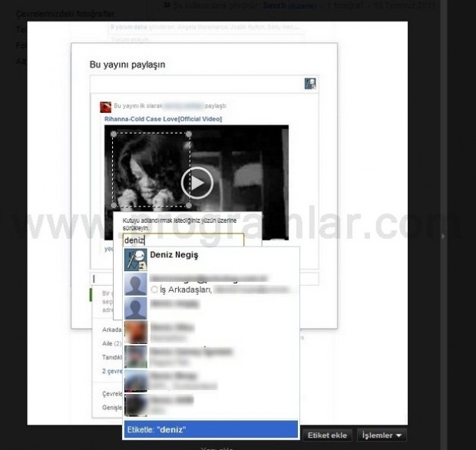Select the sixth suggestion with the blue avatar
Image resolution: width=476 pixels, height=450 pixels.
coord(211,381)
